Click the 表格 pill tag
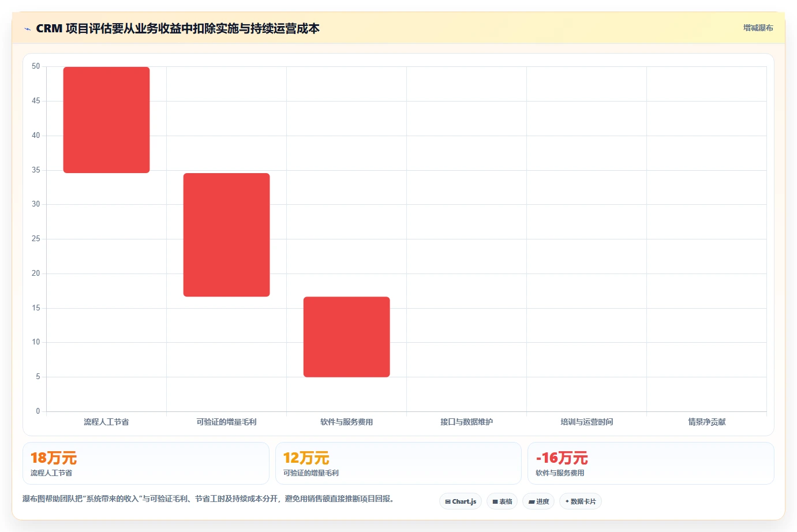 click(x=502, y=501)
